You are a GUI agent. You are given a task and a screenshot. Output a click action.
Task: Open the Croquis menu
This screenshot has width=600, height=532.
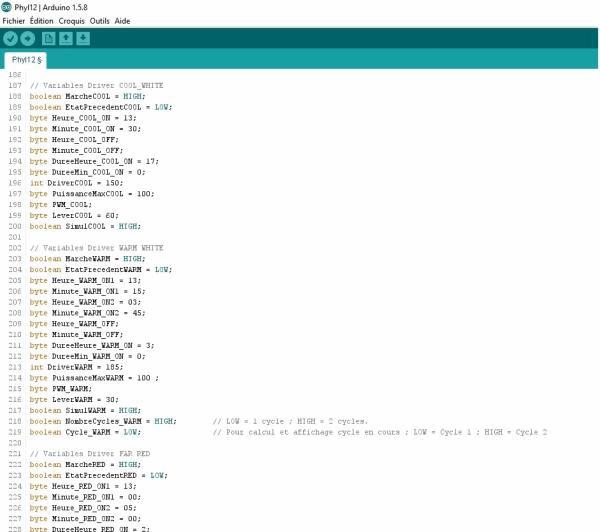point(71,21)
